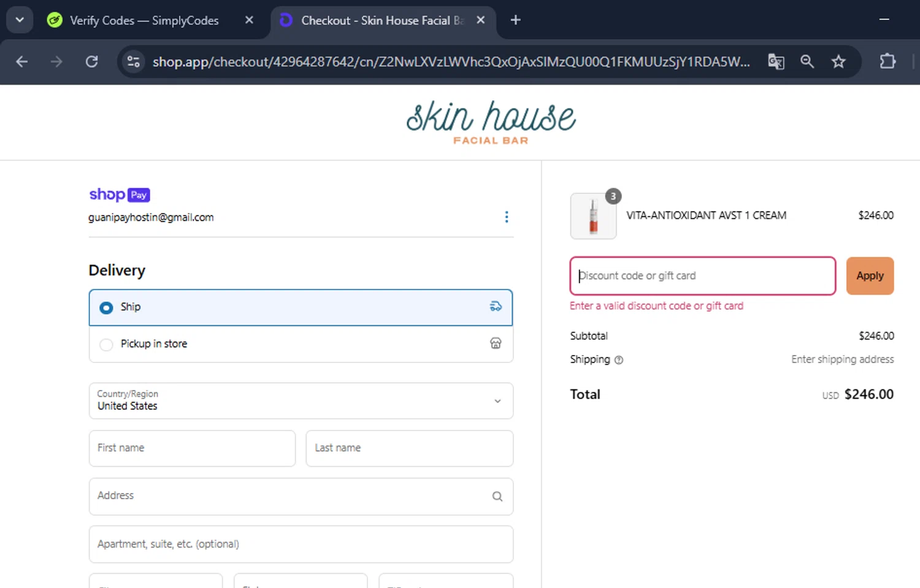Click 'Enter shipping address' text
The height and width of the screenshot is (588, 920).
[x=842, y=359]
